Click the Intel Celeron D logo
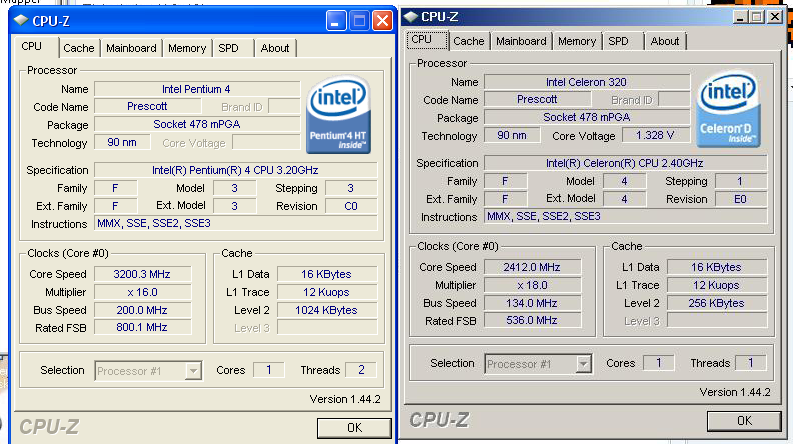Image resolution: width=793 pixels, height=448 pixels. pyautogui.click(x=728, y=108)
